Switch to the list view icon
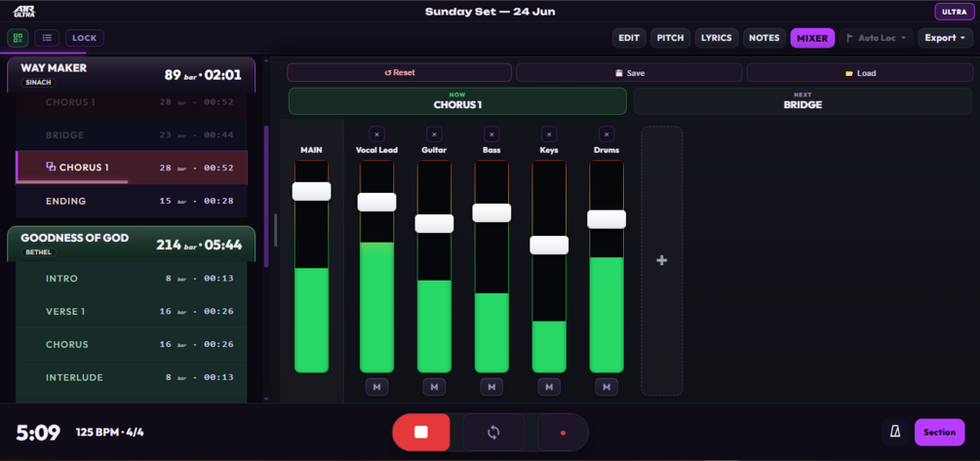The height and width of the screenshot is (461, 980). 47,38
